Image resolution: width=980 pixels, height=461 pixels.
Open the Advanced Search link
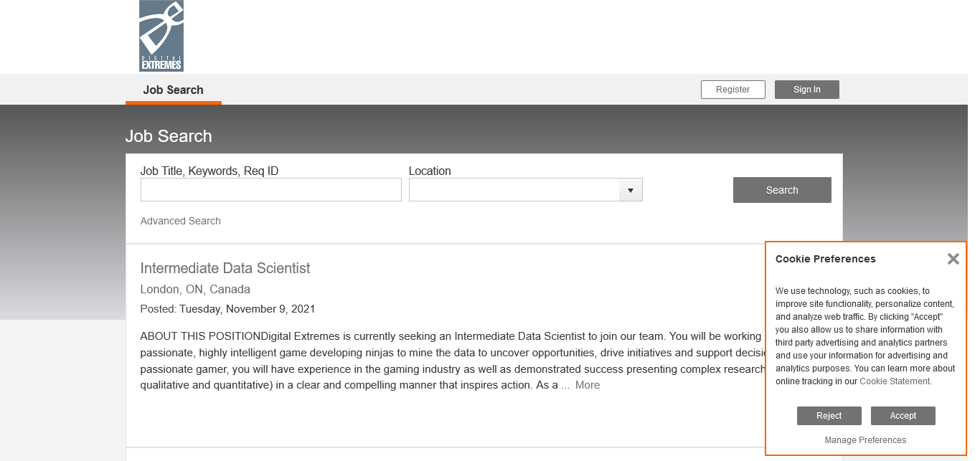coord(180,221)
